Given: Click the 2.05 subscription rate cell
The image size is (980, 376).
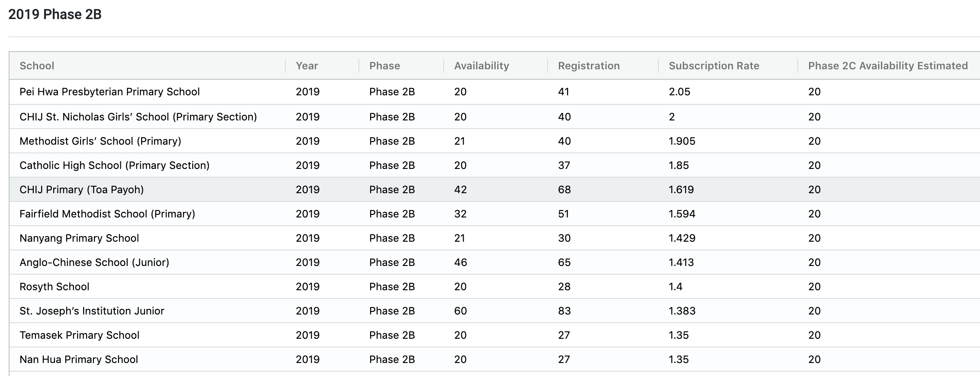Looking at the screenshot, I should click(x=680, y=92).
